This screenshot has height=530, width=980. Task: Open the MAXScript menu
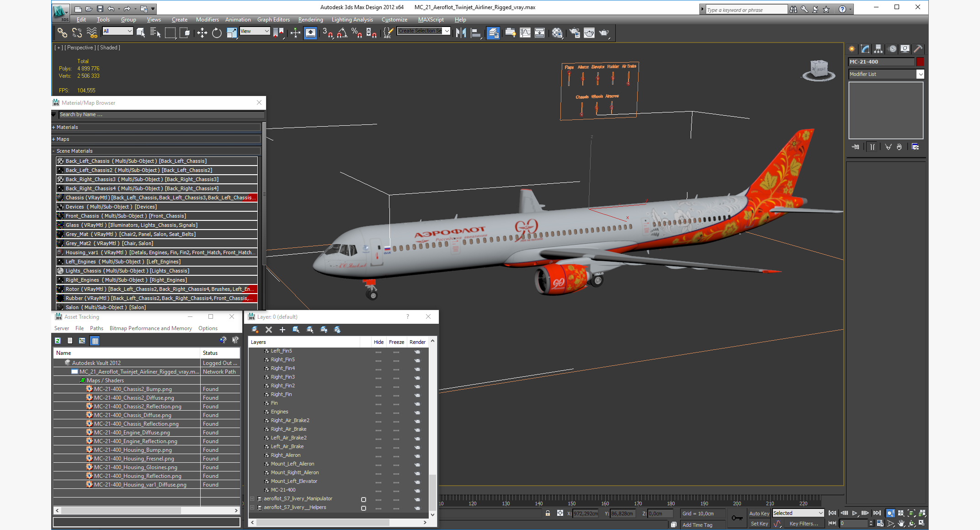[431, 20]
